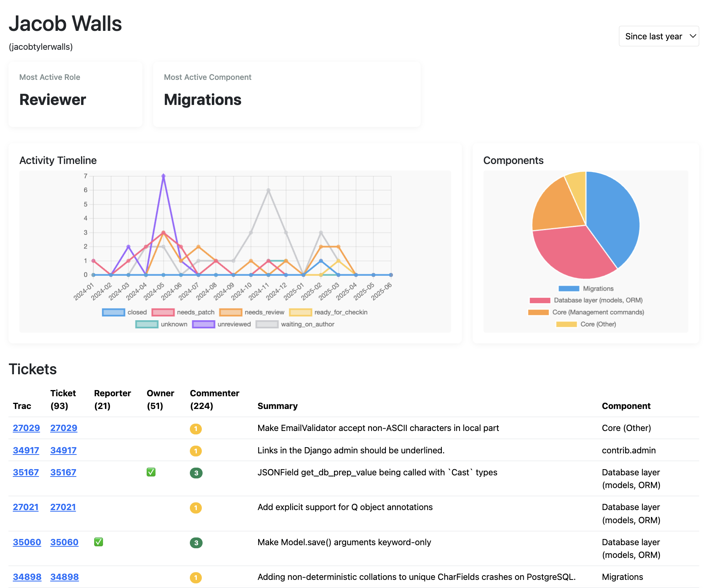The image size is (710, 588).
Task: Open Trac link 27021
Action: pos(25,507)
